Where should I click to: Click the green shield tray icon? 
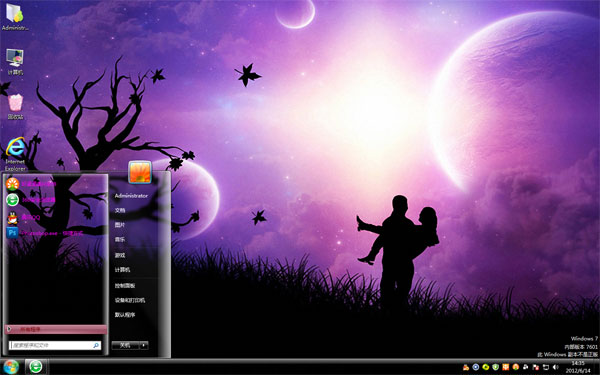(496, 367)
